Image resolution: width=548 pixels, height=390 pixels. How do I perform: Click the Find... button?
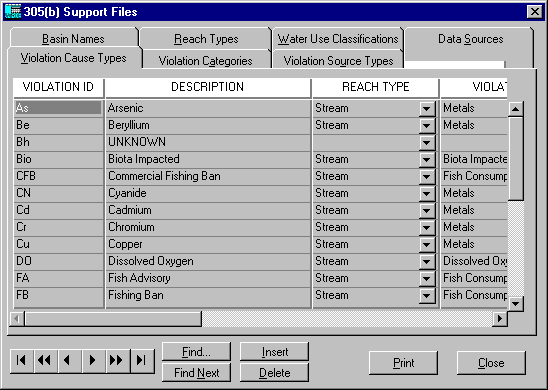[196, 352]
